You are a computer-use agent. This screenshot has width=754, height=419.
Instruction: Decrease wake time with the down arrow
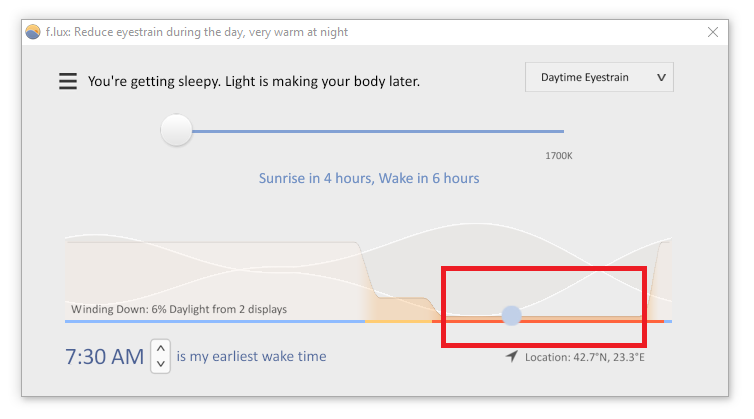[x=161, y=364]
